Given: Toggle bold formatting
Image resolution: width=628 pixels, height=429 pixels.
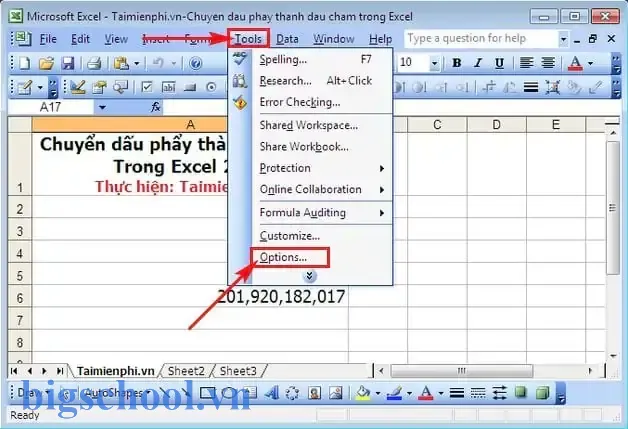Looking at the screenshot, I should pos(456,63).
